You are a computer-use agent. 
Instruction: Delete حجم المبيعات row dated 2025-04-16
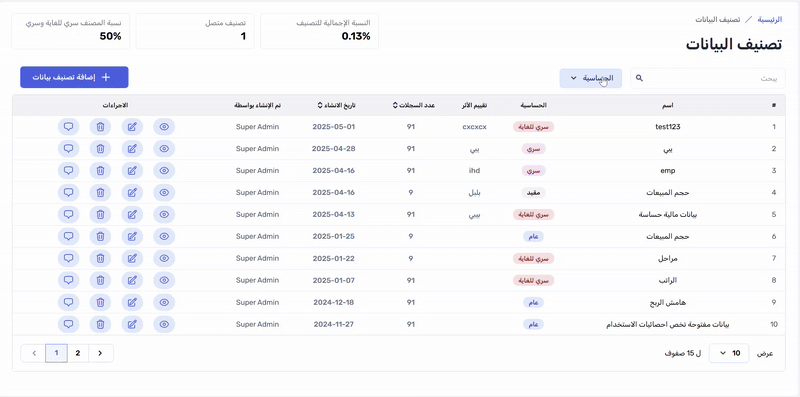[100, 192]
